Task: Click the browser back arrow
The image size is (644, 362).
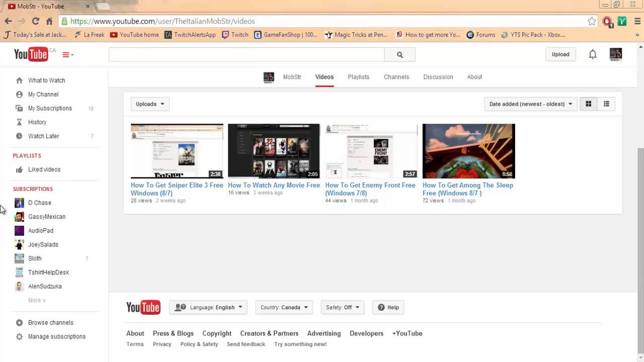Action: 8,21
